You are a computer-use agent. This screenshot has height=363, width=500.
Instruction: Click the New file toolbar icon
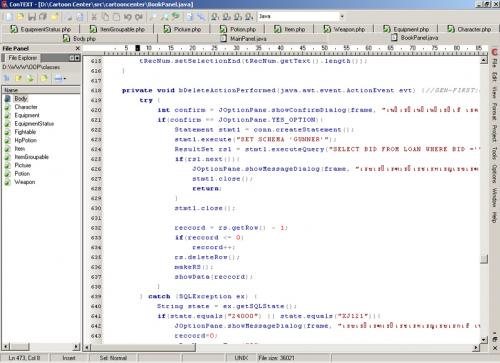pos(9,17)
